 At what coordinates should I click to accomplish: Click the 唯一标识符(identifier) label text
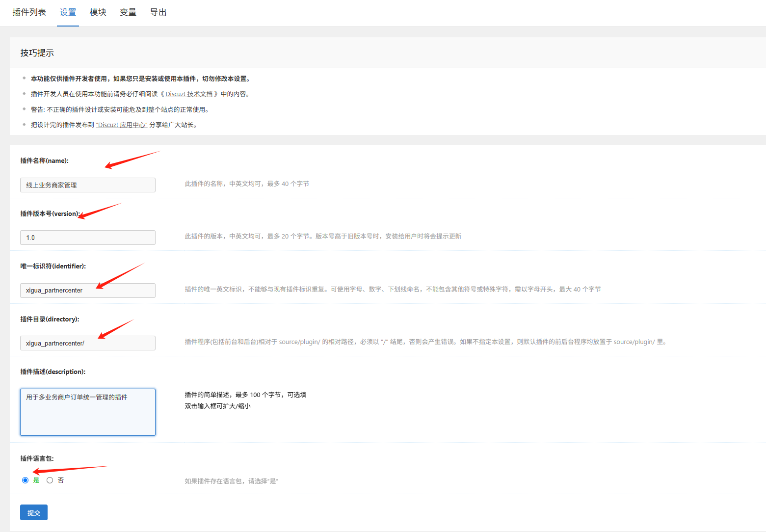point(53,266)
